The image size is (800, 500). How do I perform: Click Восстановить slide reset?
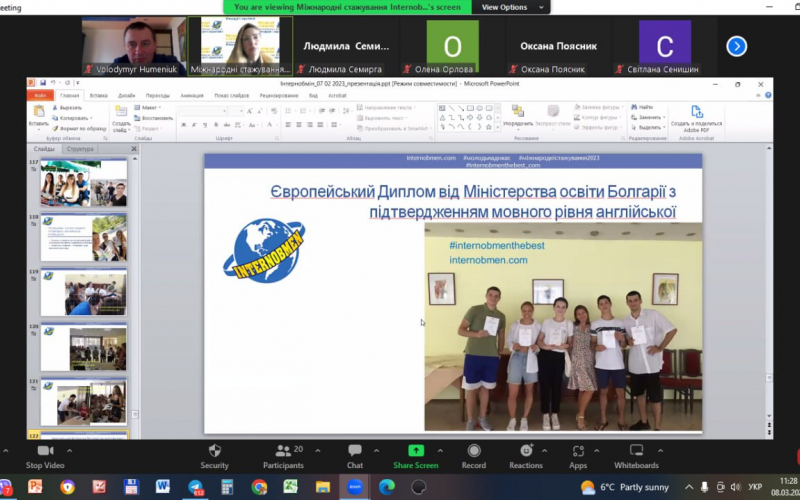[x=154, y=118]
